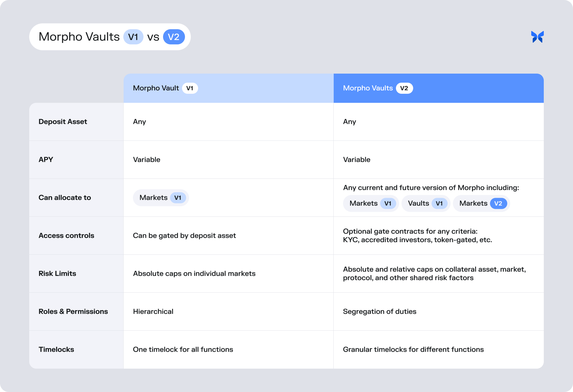This screenshot has width=573, height=392.
Task: Click the Roles & Permissions row label
Action: click(73, 311)
